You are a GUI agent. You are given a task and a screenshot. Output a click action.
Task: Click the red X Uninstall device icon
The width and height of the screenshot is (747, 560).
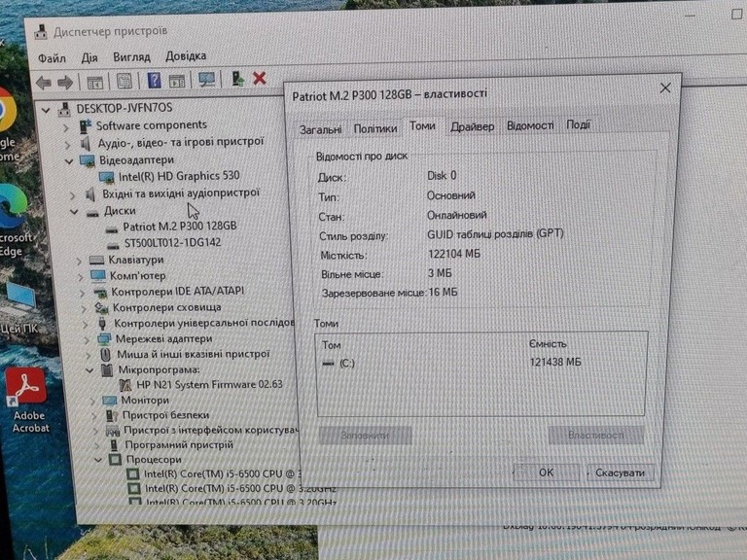pos(260,78)
